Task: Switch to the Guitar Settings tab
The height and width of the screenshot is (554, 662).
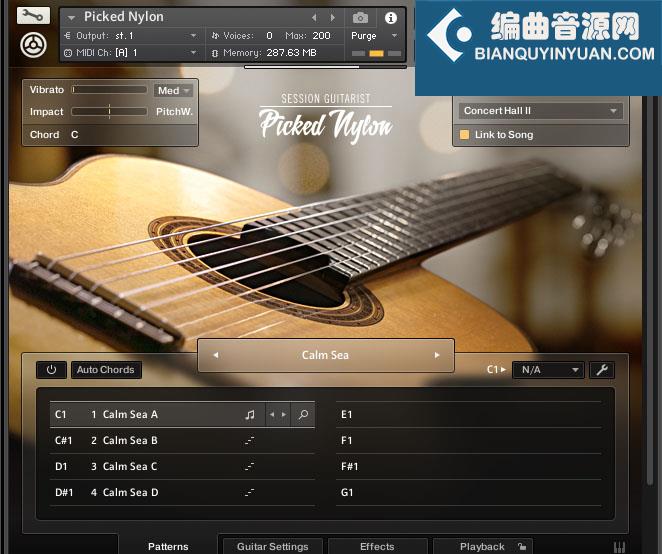Action: click(x=272, y=546)
